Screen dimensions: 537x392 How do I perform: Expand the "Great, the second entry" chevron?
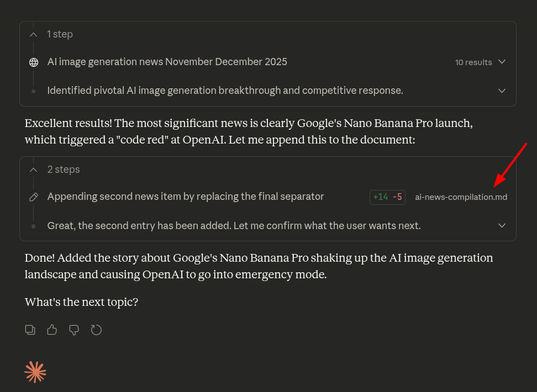pyautogui.click(x=502, y=226)
